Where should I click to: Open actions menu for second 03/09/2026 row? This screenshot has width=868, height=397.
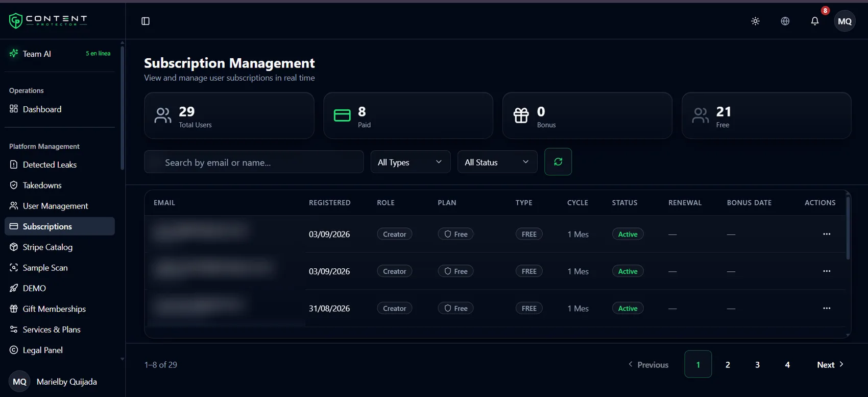point(827,271)
